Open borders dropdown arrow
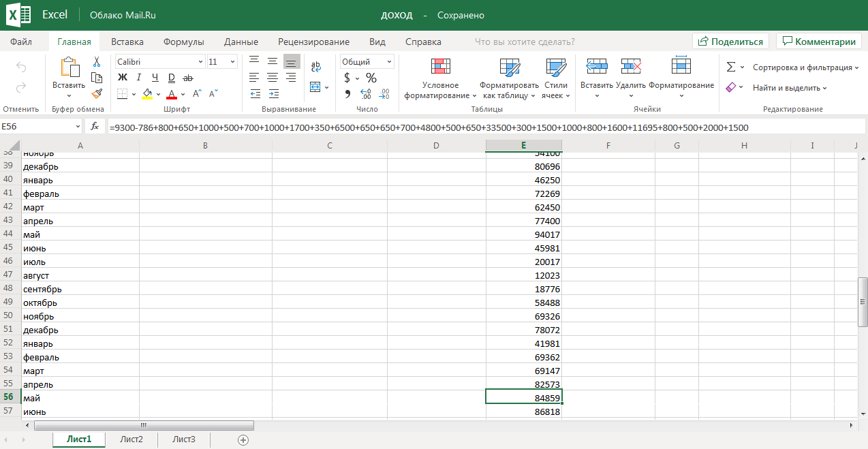Image resolution: width=868 pixels, height=449 pixels. click(134, 94)
